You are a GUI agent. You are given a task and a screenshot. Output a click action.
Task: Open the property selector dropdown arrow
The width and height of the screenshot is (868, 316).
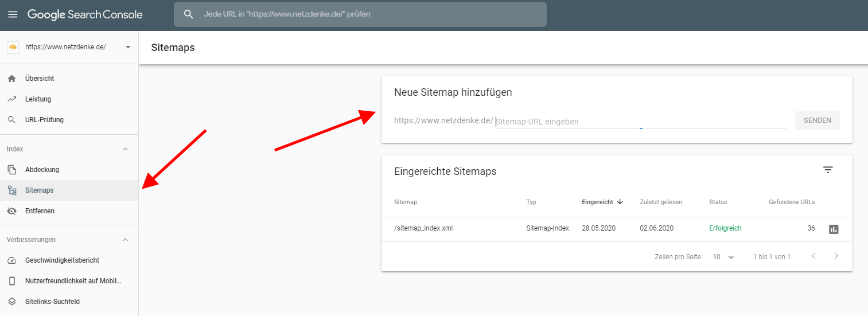[128, 47]
